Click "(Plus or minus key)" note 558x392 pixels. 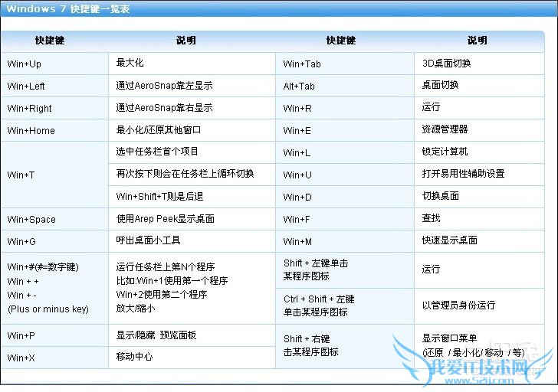(48, 309)
